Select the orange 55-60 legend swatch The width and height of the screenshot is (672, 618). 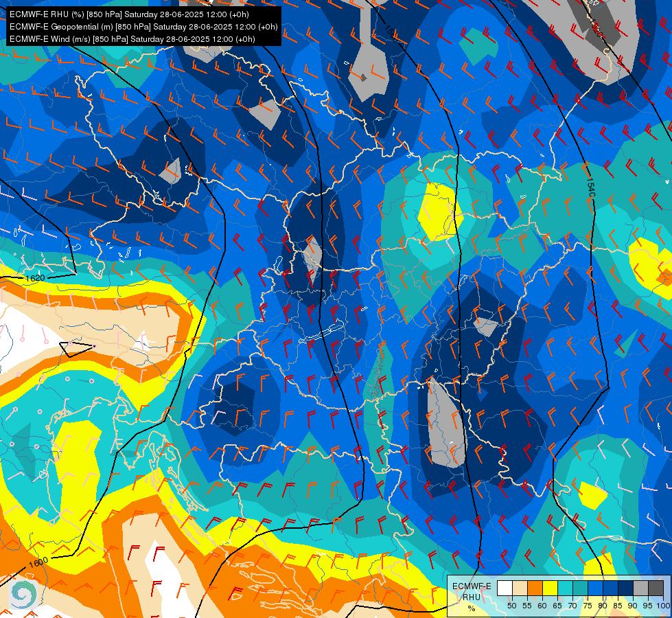click(535, 588)
